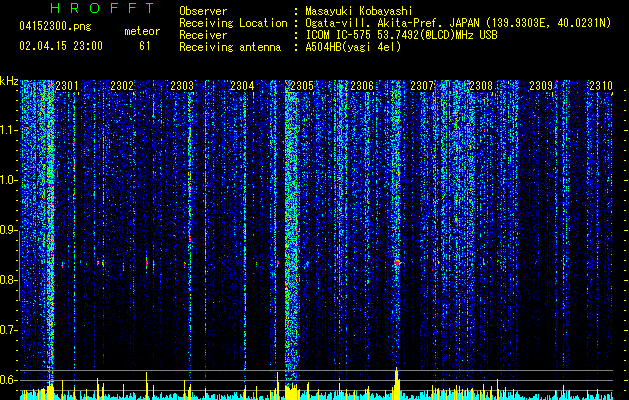This screenshot has height=400, width=629.
Task: Click the 2305 time marker
Action: (x=302, y=86)
